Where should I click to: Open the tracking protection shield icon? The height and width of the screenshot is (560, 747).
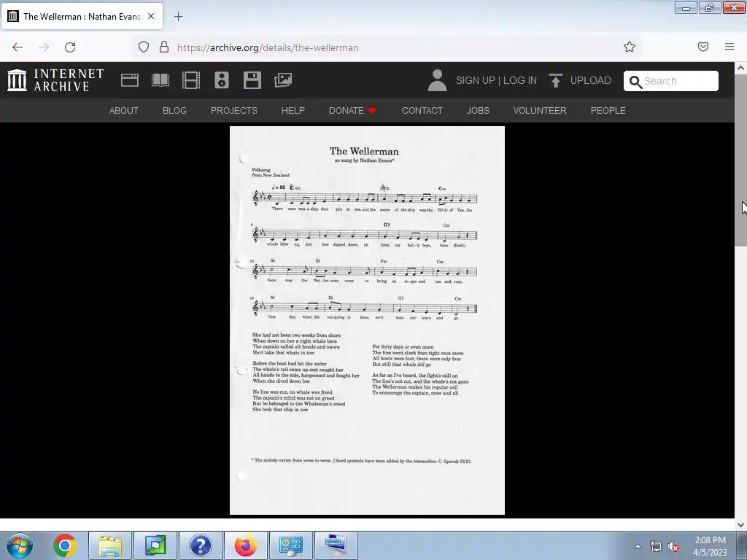coord(144,47)
